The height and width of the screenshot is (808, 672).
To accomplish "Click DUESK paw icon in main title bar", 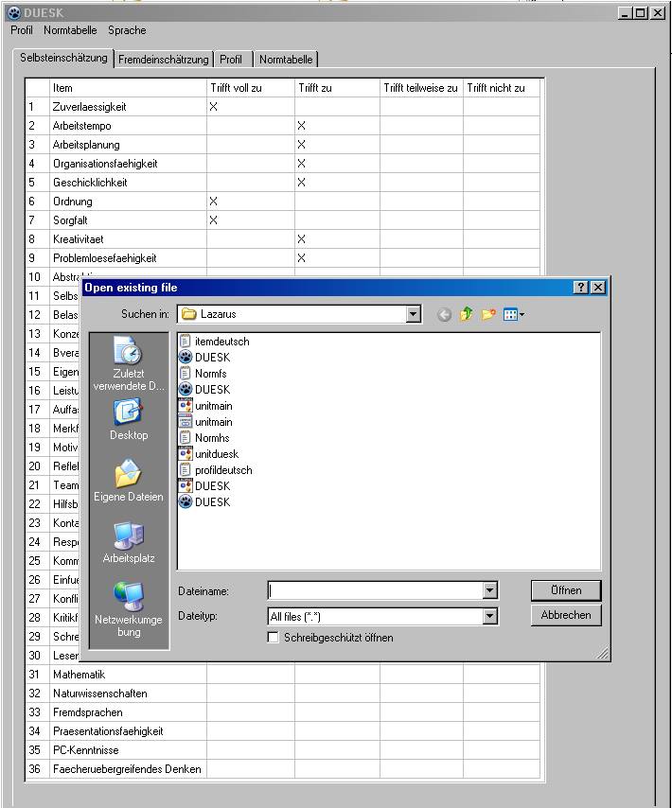I will (x=14, y=13).
